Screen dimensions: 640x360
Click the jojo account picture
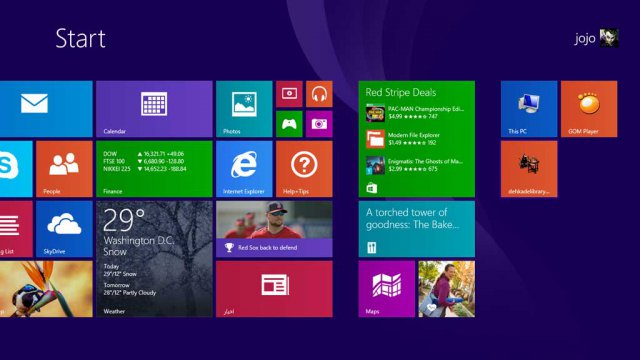click(609, 38)
